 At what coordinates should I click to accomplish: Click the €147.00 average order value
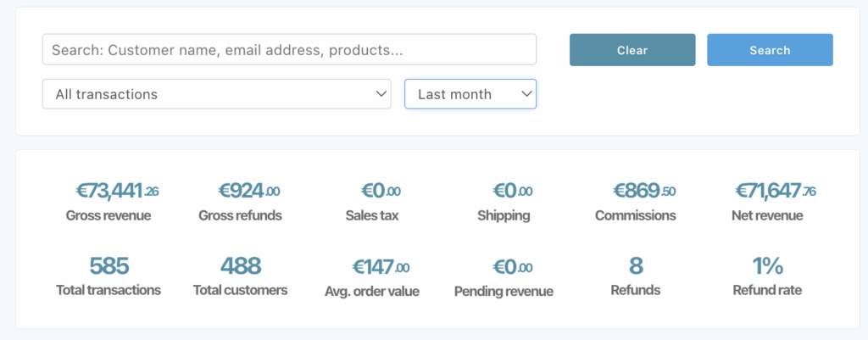pos(381,267)
